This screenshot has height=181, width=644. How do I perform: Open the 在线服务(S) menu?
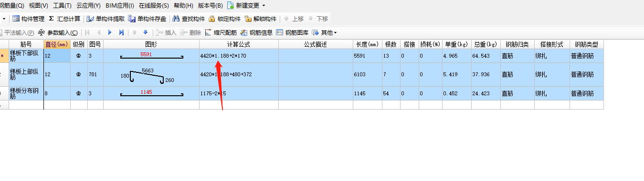click(x=154, y=6)
